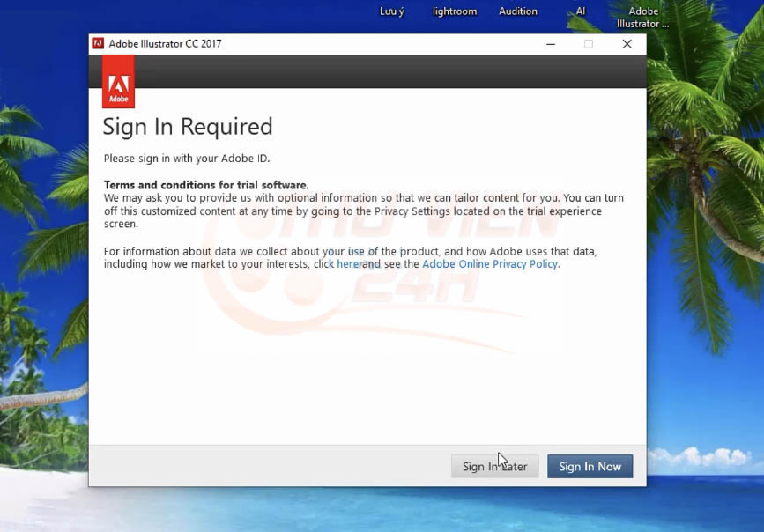Screen dimensions: 764x532
Task: Open the Adobe Online Privacy Policy link
Action: pyautogui.click(x=490, y=264)
